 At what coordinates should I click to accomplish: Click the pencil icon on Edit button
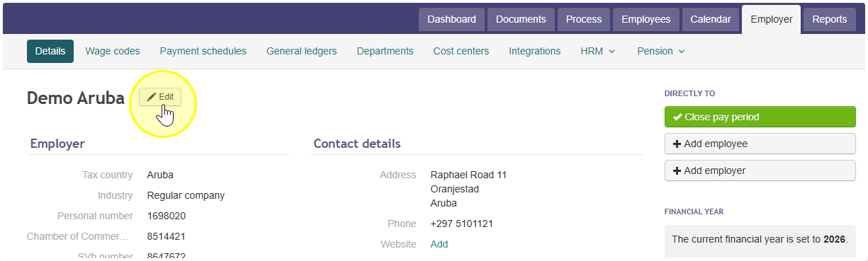click(x=152, y=97)
